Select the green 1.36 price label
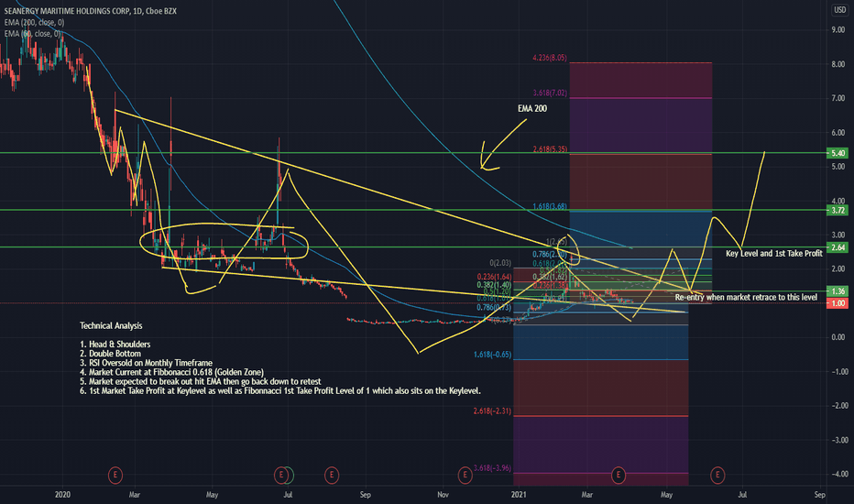Image resolution: width=854 pixels, height=504 pixels. click(838, 291)
